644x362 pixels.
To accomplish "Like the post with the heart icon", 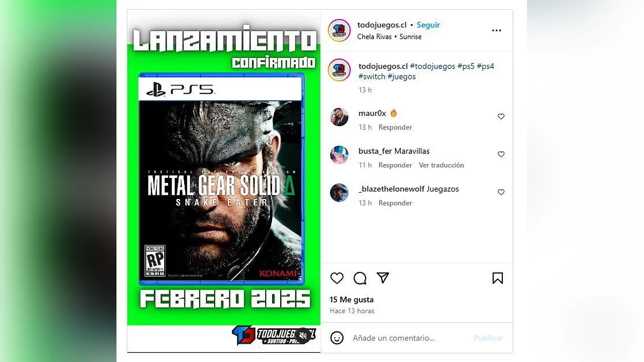I will point(336,278).
